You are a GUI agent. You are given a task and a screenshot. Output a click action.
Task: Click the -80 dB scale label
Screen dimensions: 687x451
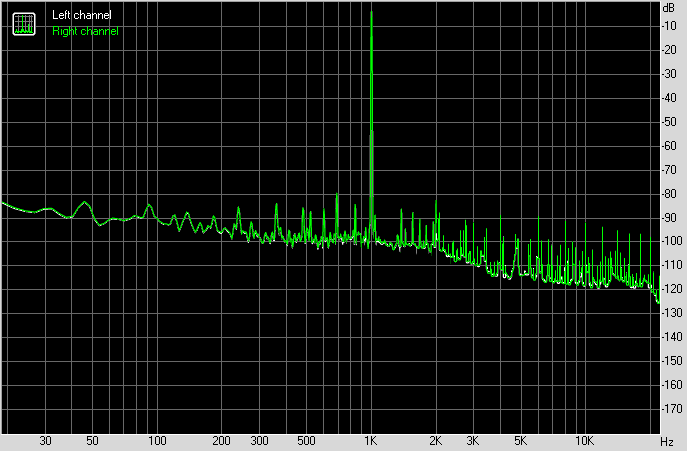[670, 193]
